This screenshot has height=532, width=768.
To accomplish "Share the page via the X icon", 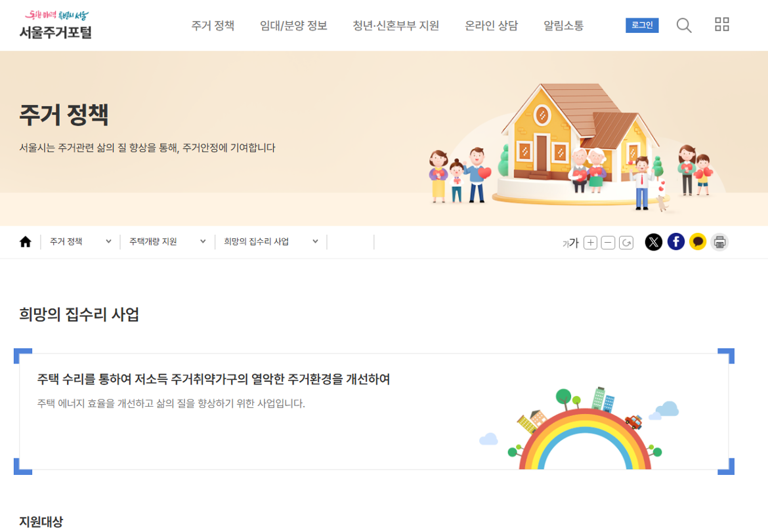I will pyautogui.click(x=654, y=242).
